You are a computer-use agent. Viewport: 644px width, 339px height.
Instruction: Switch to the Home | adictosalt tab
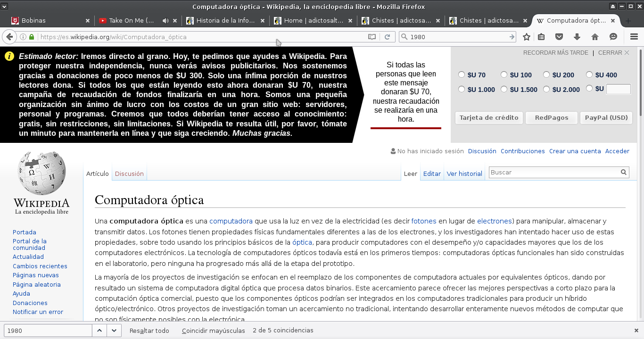tap(314, 21)
